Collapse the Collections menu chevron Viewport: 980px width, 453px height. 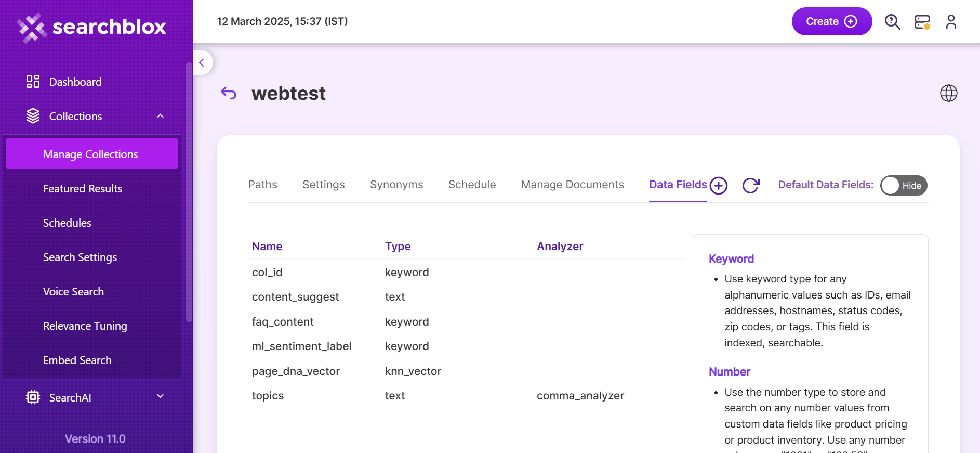coord(160,116)
